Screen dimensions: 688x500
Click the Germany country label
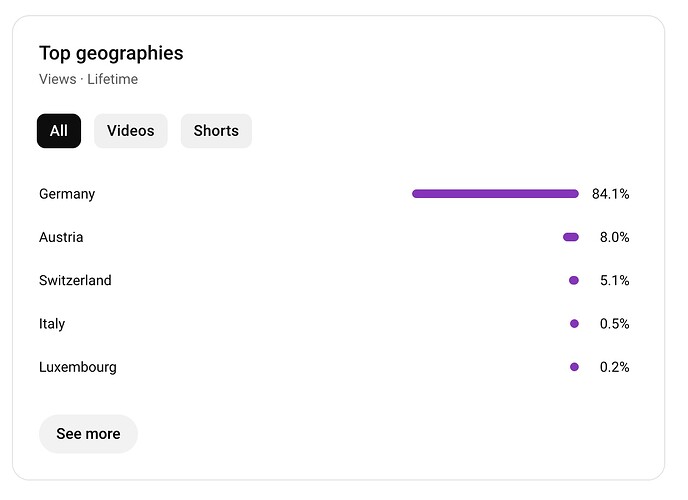pyautogui.click(x=67, y=194)
